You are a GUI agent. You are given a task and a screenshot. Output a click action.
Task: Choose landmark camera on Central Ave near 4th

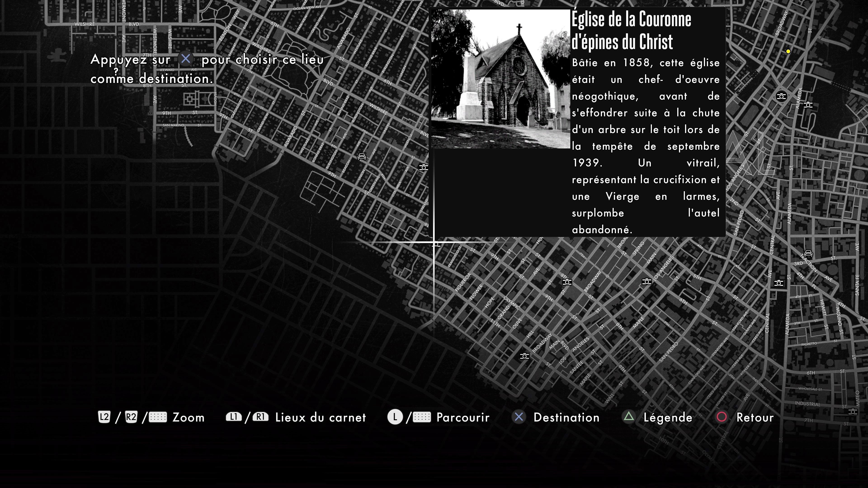[x=779, y=283]
